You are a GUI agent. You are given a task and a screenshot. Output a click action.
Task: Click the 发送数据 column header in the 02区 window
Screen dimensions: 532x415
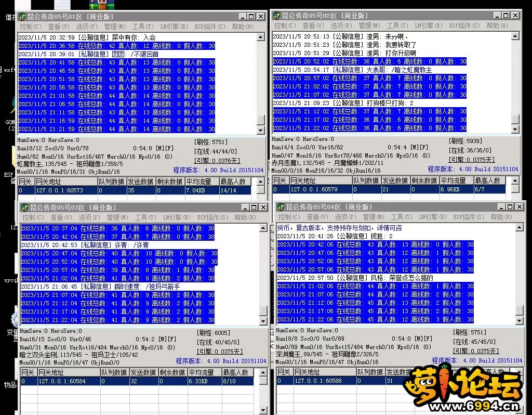coord(396,180)
